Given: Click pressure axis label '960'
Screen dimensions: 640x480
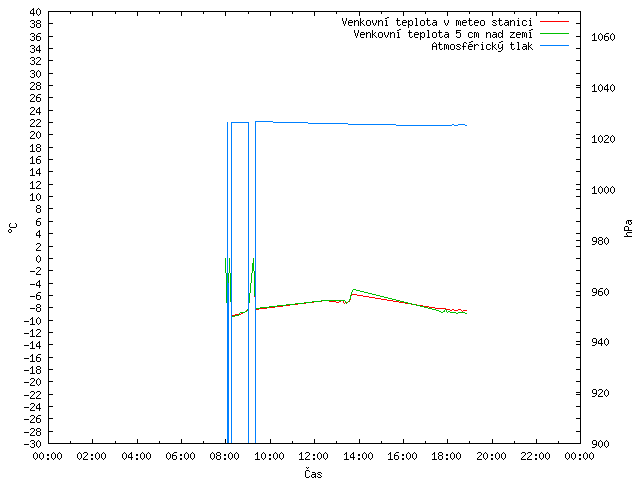Looking at the screenshot, I should click(600, 292).
